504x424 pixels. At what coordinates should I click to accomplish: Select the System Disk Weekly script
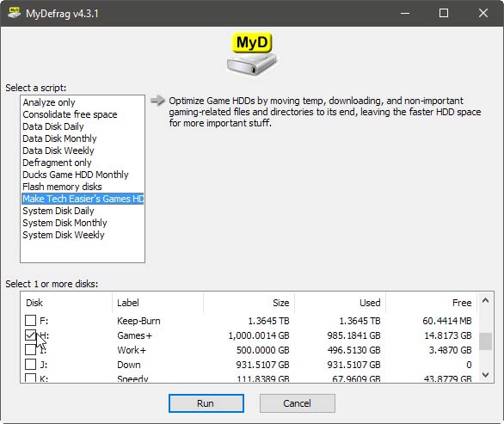coord(64,235)
